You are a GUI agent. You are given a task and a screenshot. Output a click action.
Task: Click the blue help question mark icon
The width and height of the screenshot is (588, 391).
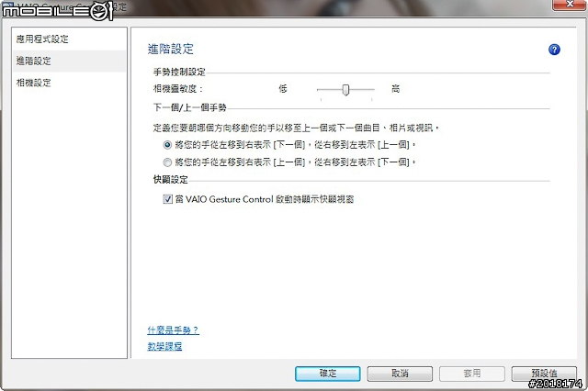554,50
